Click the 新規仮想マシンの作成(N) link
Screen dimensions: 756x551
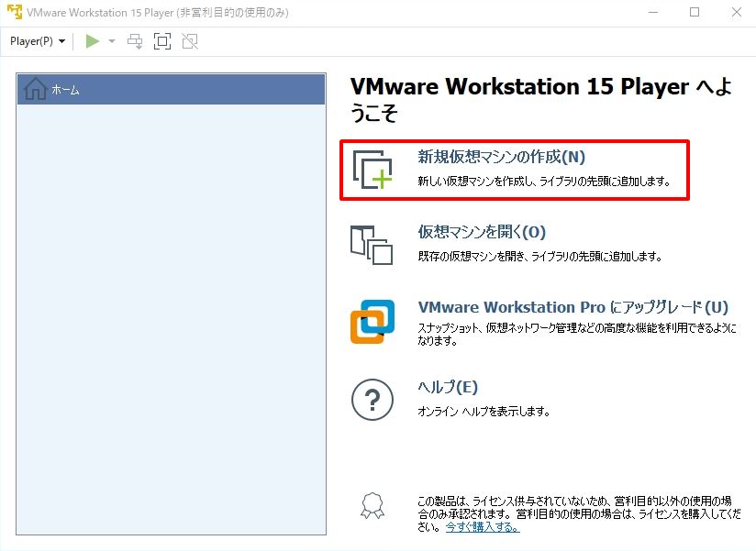coord(502,157)
